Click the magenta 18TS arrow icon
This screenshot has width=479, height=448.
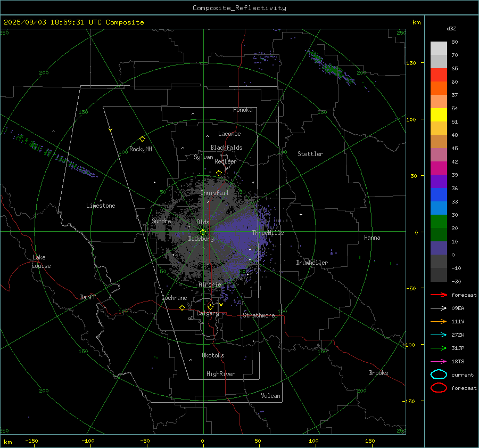point(439,362)
